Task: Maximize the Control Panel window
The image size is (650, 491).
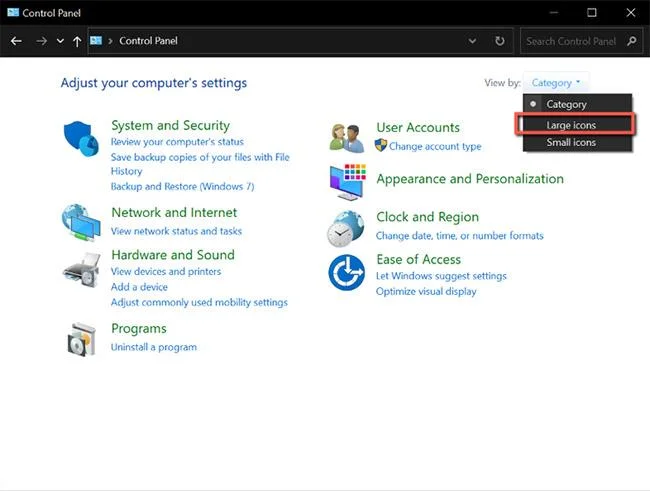Action: [592, 12]
